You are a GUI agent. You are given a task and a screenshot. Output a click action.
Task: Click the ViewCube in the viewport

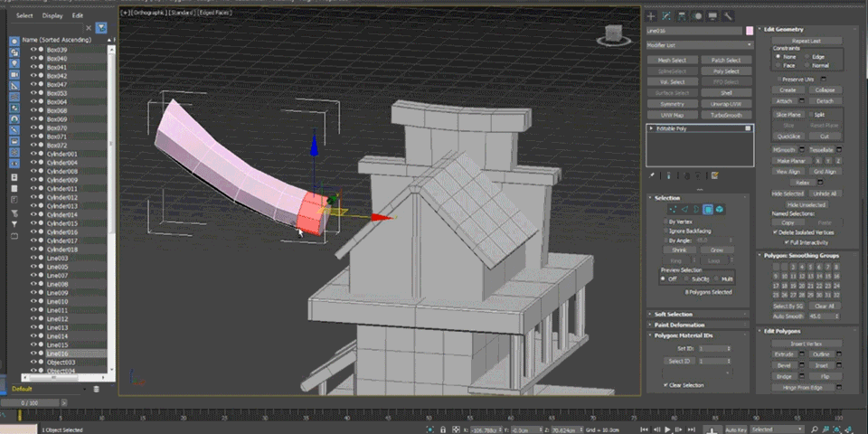pyautogui.click(x=613, y=35)
